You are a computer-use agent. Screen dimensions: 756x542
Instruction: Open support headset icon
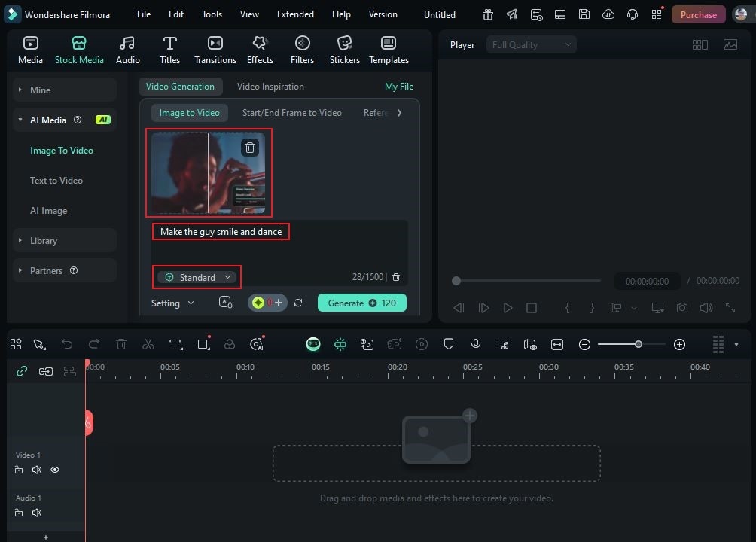point(632,14)
